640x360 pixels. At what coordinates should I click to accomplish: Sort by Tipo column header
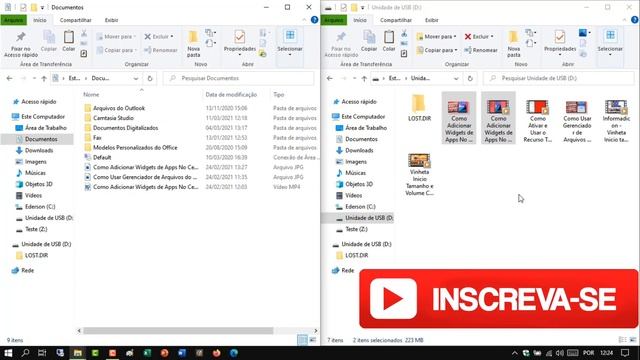click(279, 94)
